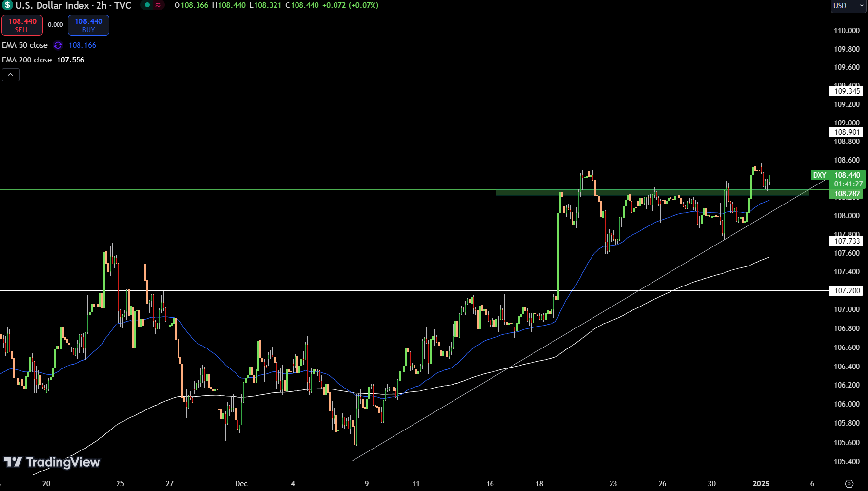Select the U.S. Dollar Index title
This screenshot has height=491, width=868.
point(73,5)
